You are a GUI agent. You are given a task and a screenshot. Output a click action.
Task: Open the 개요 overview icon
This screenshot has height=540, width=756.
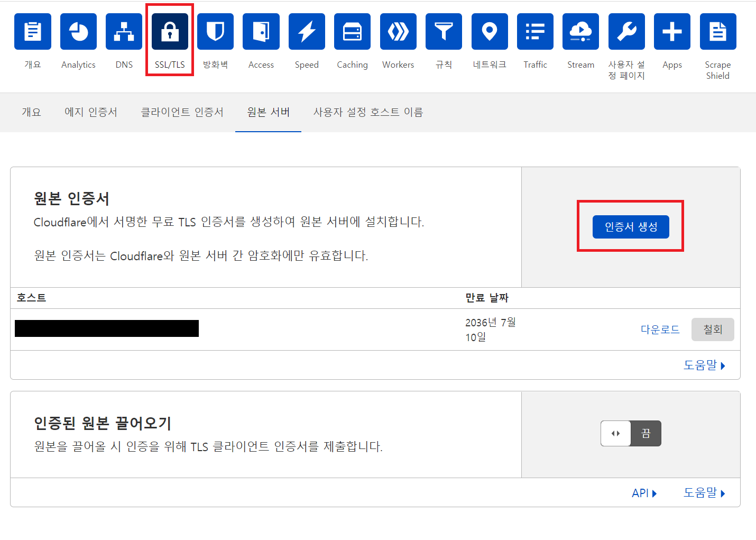pos(33,32)
